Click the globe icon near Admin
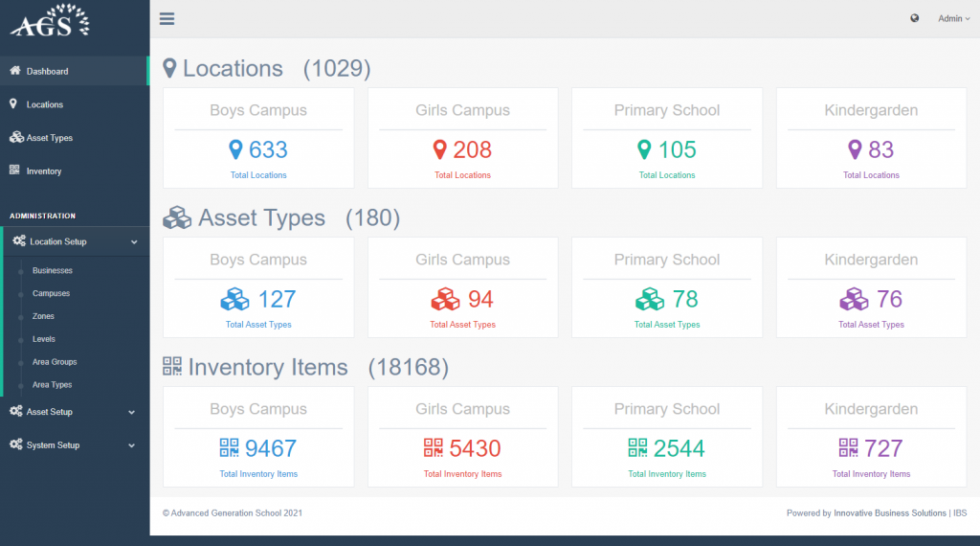Image resolution: width=980 pixels, height=546 pixels. click(915, 18)
